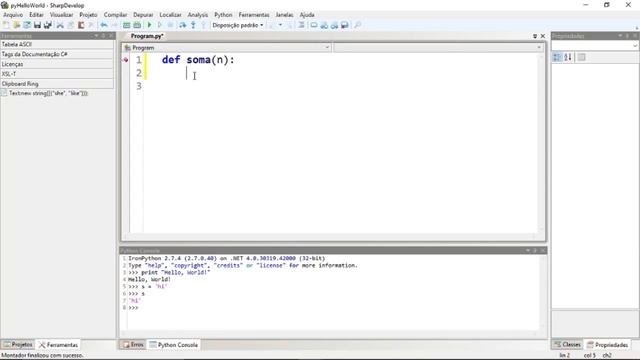This screenshot has width=640, height=360.
Task: Switch to the Python Console tab
Action: pos(173,345)
